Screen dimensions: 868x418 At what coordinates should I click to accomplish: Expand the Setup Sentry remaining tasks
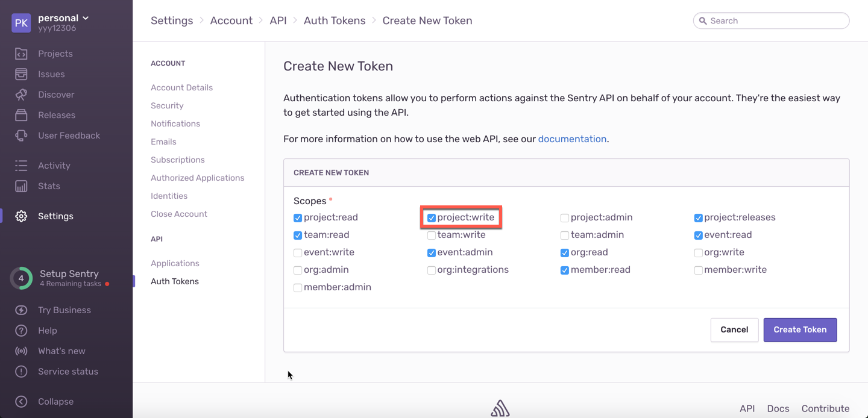[69, 278]
